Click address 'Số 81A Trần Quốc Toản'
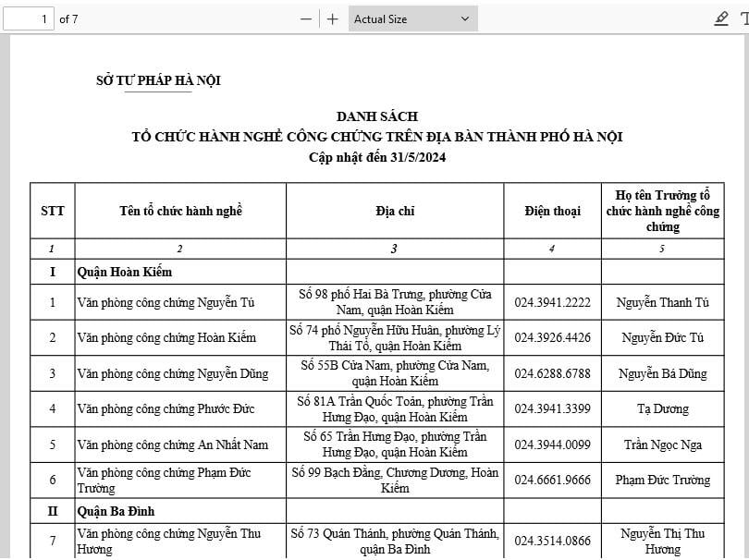The width and height of the screenshot is (749, 560). [x=361, y=401]
